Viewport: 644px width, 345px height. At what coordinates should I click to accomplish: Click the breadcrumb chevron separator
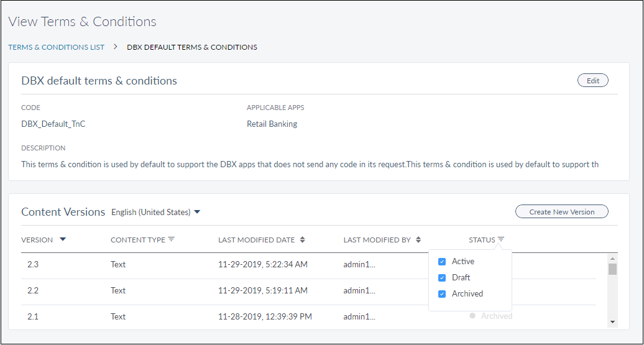click(x=116, y=47)
